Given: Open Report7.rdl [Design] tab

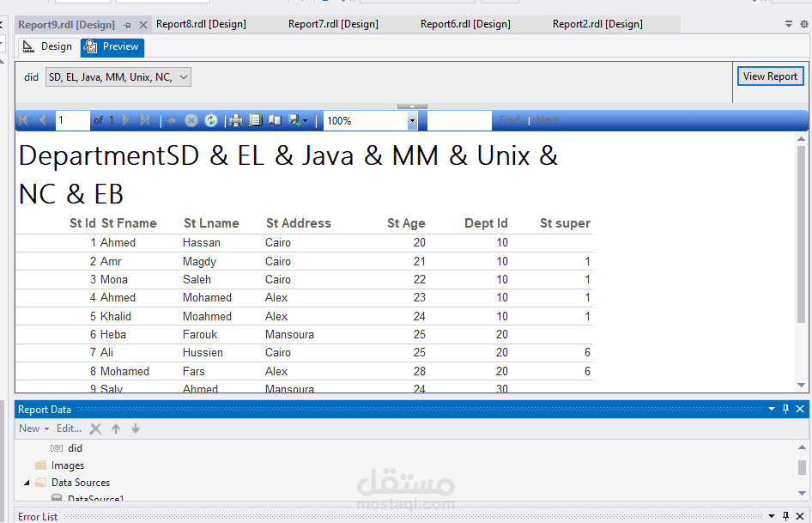Looking at the screenshot, I should tap(333, 24).
